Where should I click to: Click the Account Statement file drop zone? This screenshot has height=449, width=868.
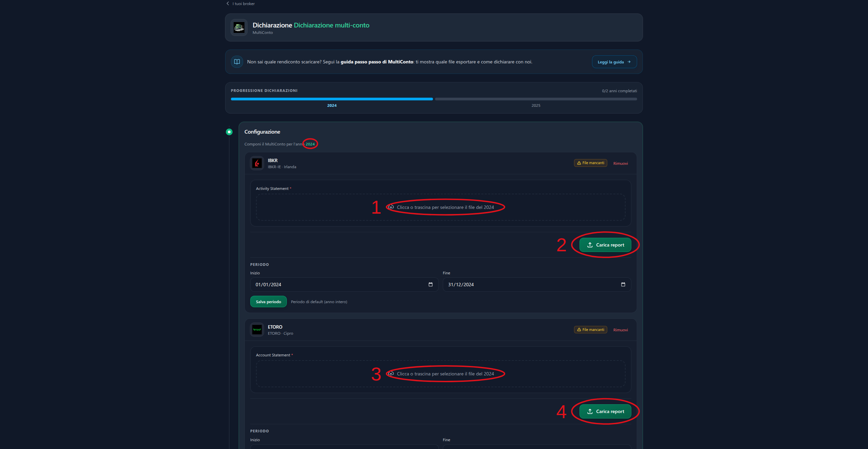(x=440, y=374)
